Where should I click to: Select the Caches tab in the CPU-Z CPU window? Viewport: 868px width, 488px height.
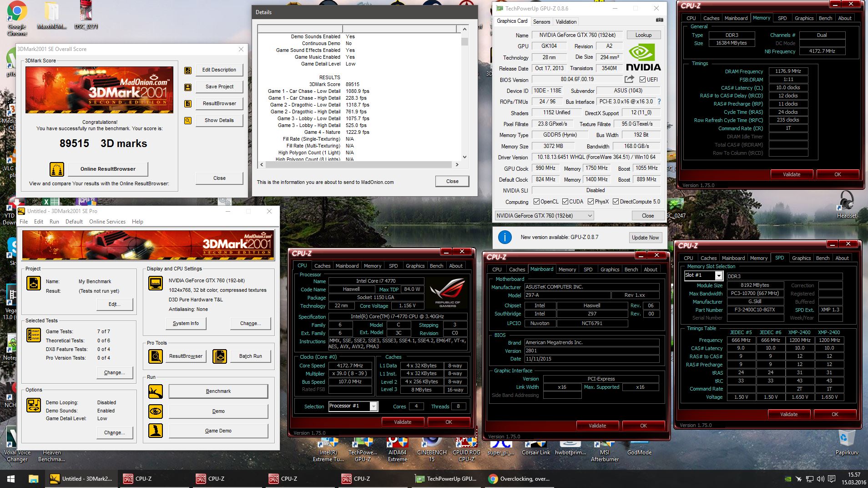point(322,266)
